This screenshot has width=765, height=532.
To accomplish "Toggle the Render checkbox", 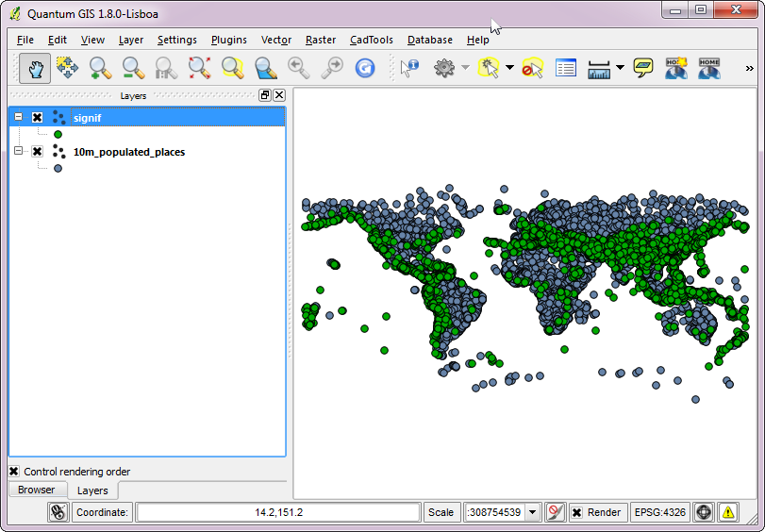I will tap(576, 512).
